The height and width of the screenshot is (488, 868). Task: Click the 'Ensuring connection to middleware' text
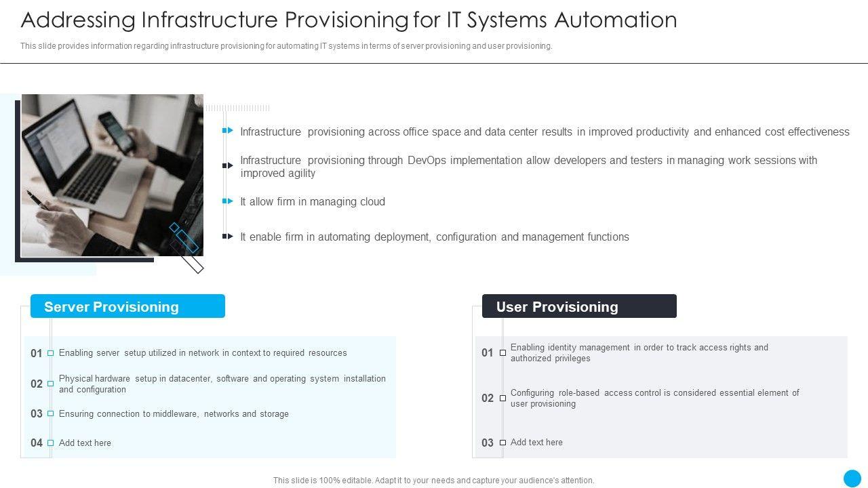tap(174, 414)
